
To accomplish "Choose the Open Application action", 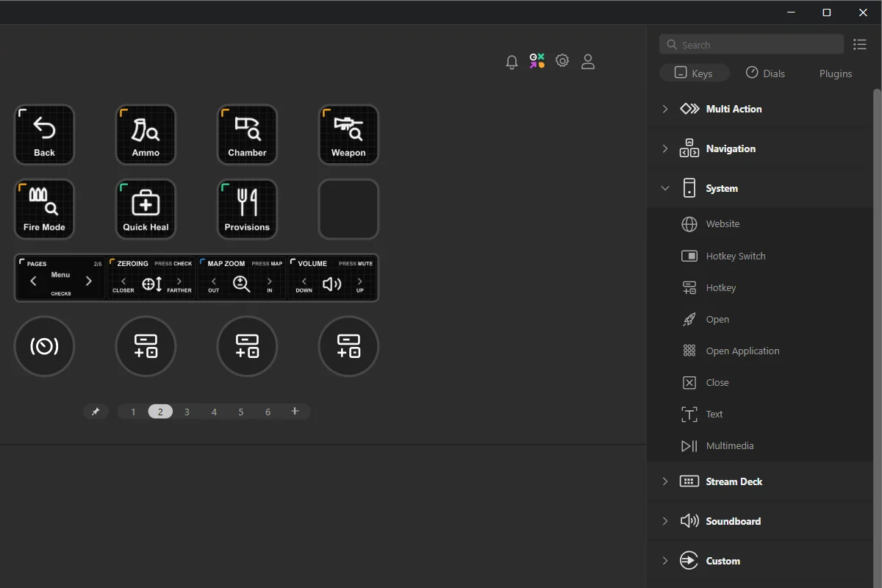I will 759,351.
